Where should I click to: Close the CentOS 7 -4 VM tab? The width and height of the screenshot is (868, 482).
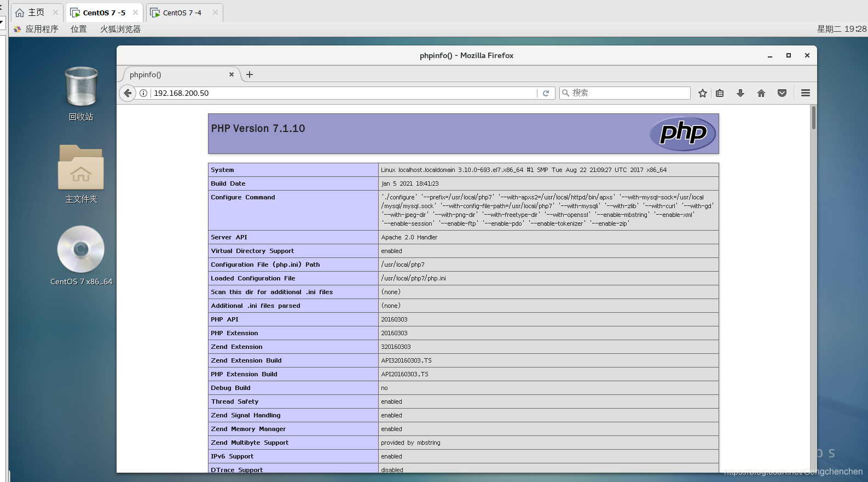coord(215,13)
